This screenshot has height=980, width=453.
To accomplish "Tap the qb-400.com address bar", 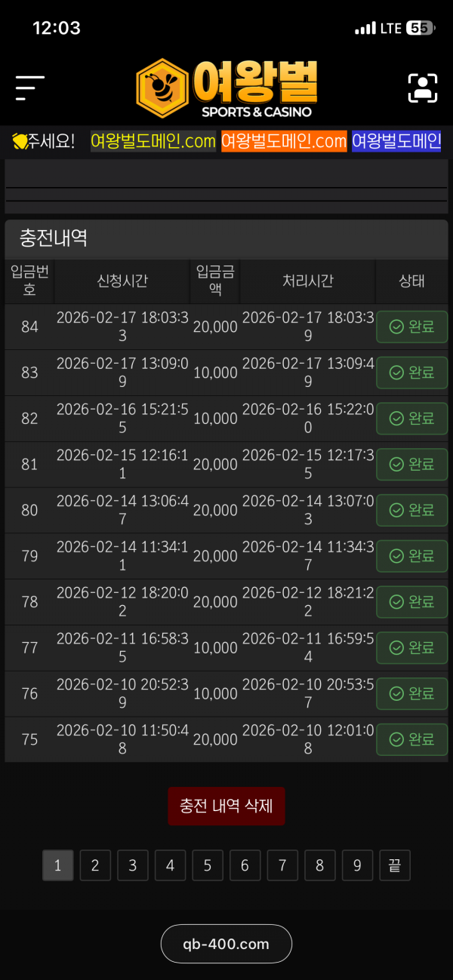I will [226, 944].
